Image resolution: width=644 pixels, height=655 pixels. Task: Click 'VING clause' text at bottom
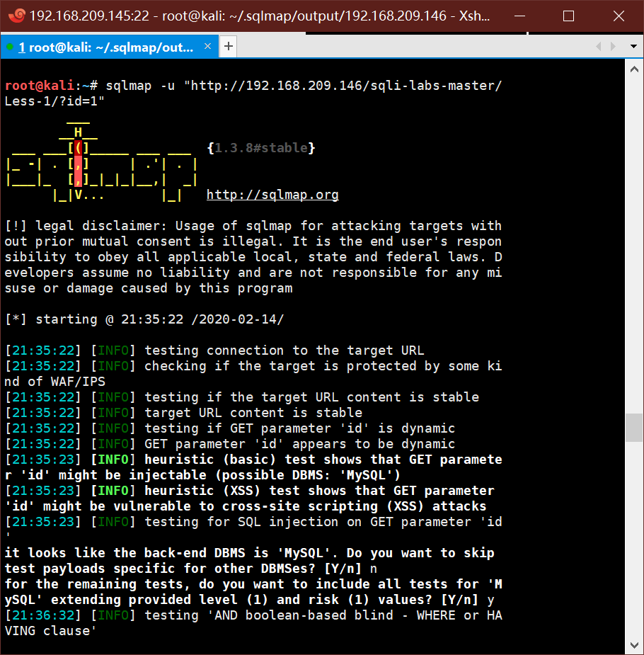[50, 631]
